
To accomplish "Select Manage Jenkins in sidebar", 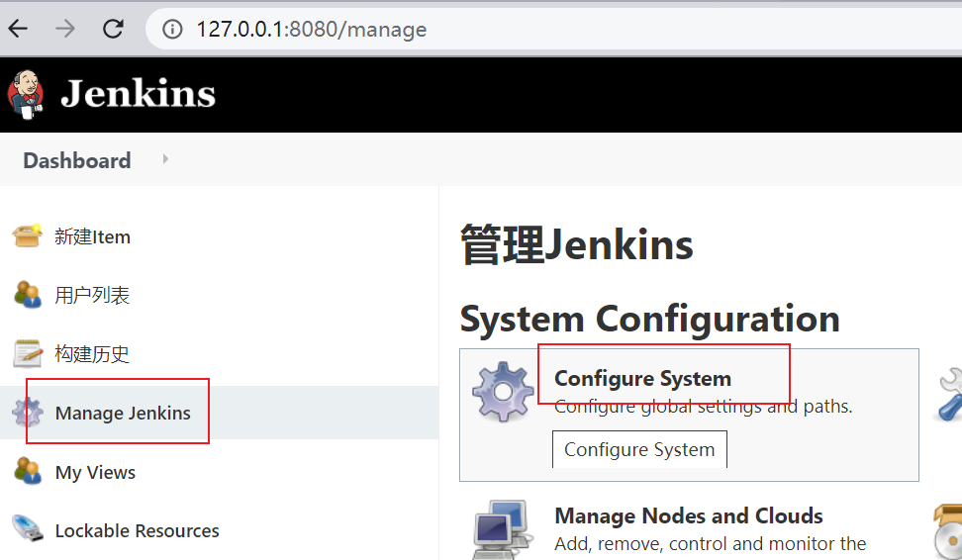I will 123,413.
